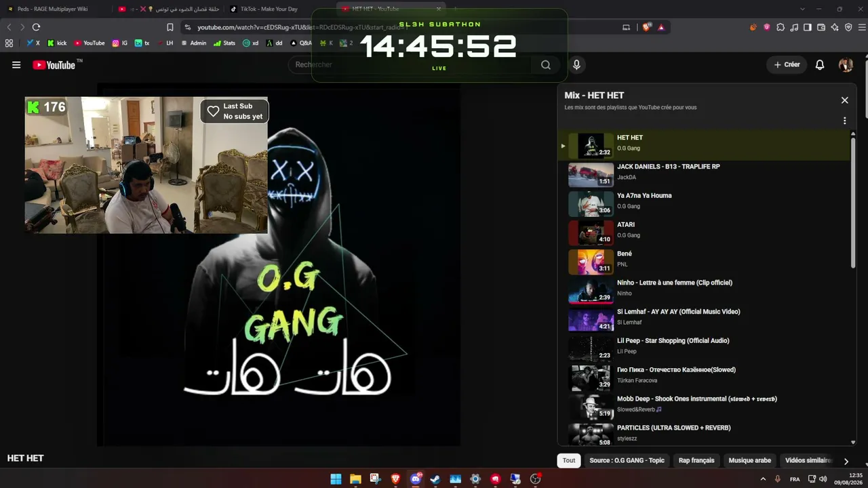The image size is (868, 488).
Task: Open the Brave VPN shield icon
Action: [848, 27]
